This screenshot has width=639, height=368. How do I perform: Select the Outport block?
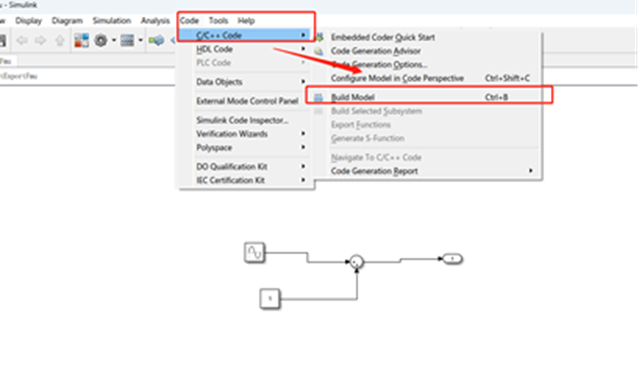(x=452, y=259)
